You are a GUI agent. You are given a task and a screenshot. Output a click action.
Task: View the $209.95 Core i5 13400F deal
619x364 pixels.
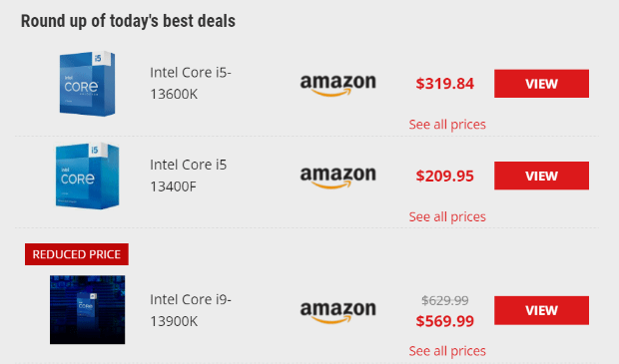coord(541,176)
